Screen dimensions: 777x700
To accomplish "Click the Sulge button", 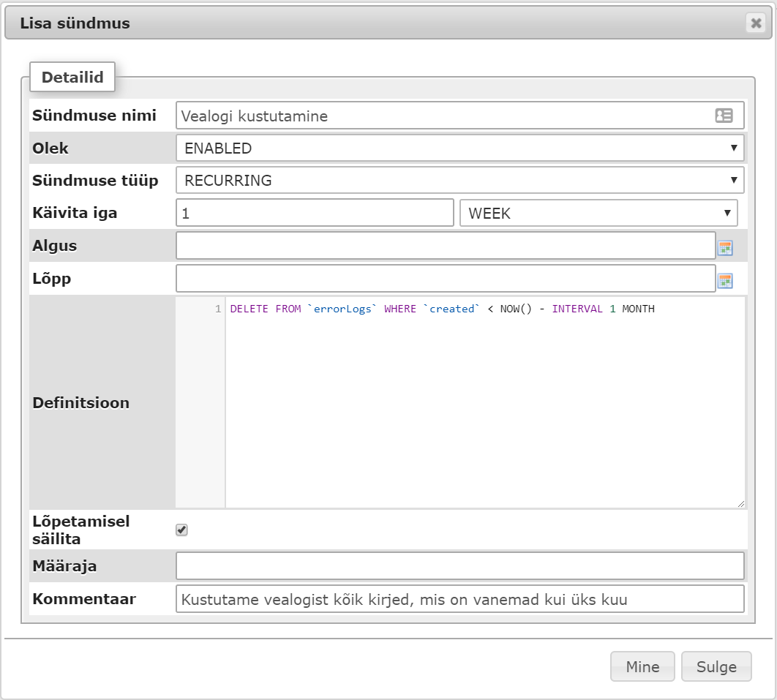I will click(x=716, y=666).
